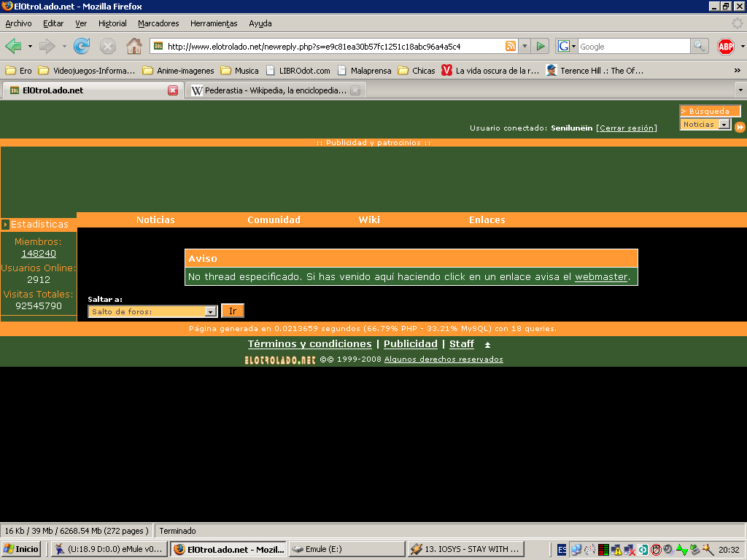Click the back-to-top arrow next to Staff

(487, 345)
